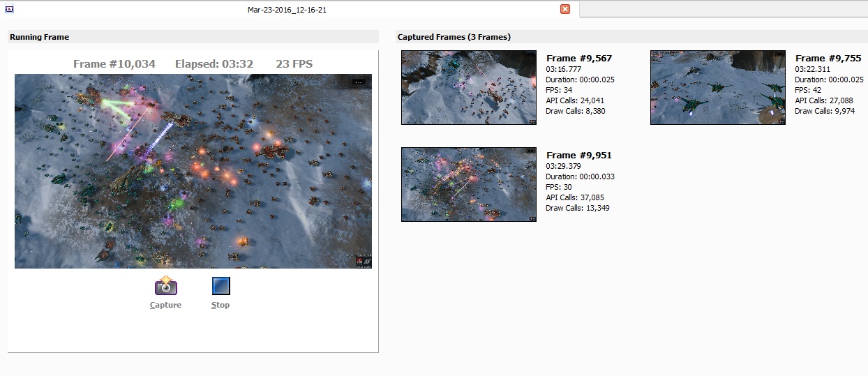
Task: Select the Frame #9,951 title
Action: click(x=579, y=156)
